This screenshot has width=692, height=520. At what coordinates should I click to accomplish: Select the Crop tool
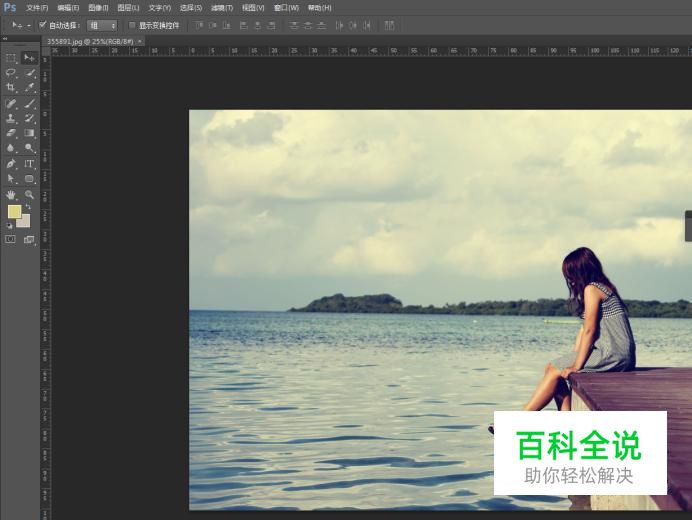[11, 87]
